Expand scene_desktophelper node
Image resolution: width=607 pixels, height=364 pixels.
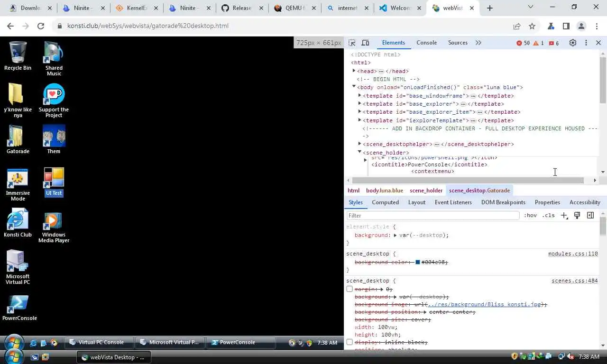[x=359, y=144]
